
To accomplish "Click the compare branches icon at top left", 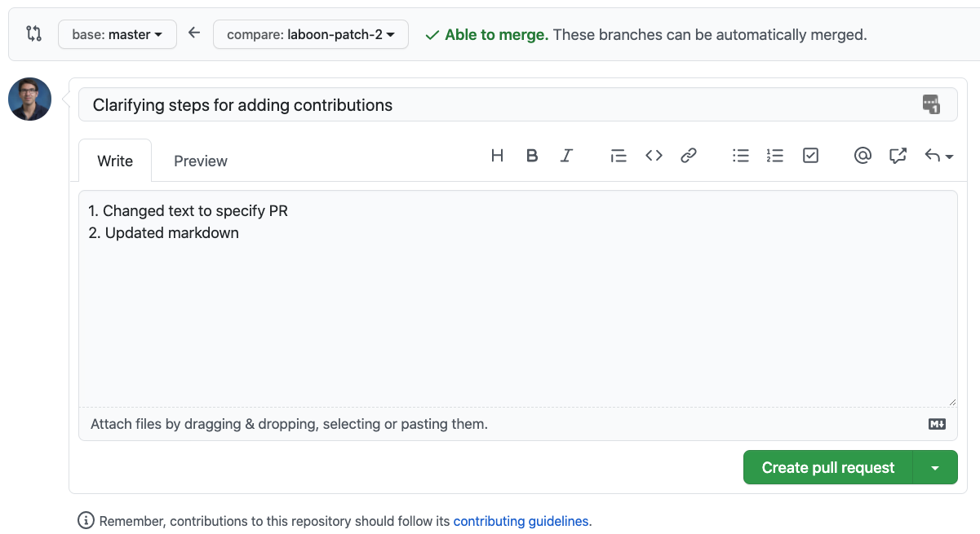I will coord(33,33).
